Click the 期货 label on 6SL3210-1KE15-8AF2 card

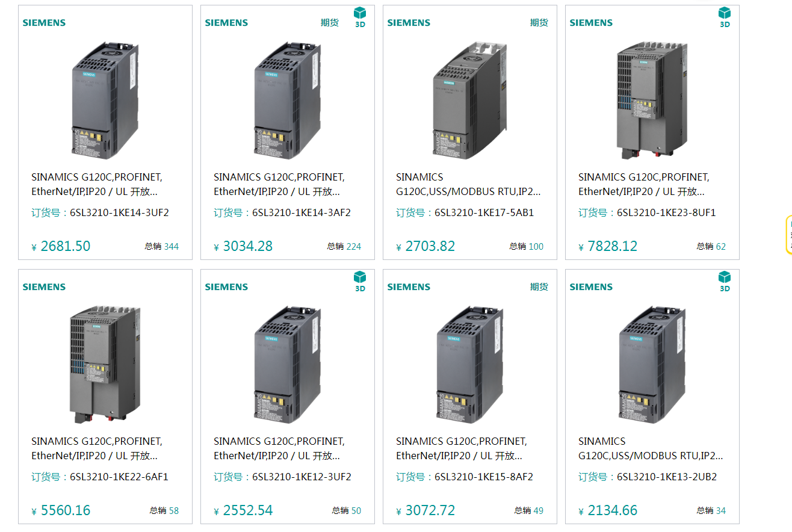[x=539, y=287]
